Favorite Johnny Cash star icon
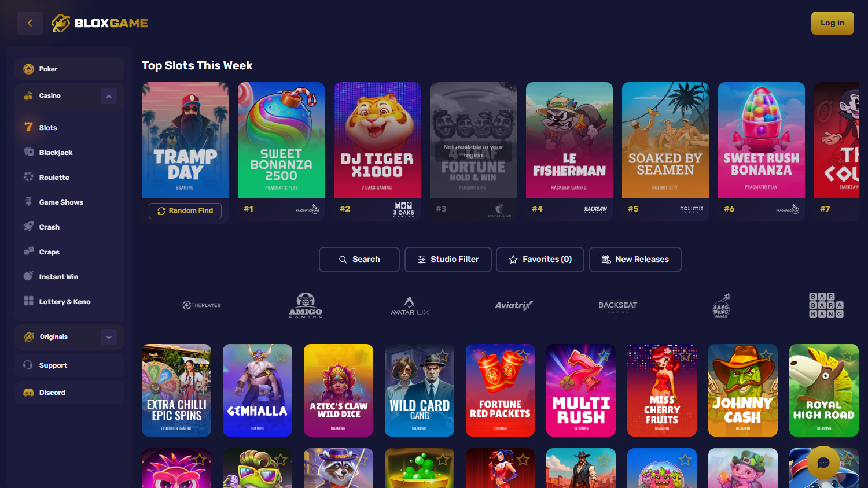The height and width of the screenshot is (488, 868). click(766, 356)
